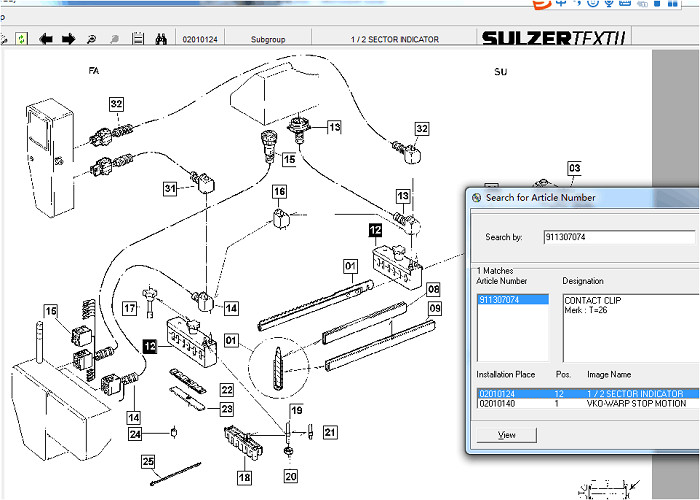Click position label 22 in diagram
The height and width of the screenshot is (500, 700).
point(227,390)
